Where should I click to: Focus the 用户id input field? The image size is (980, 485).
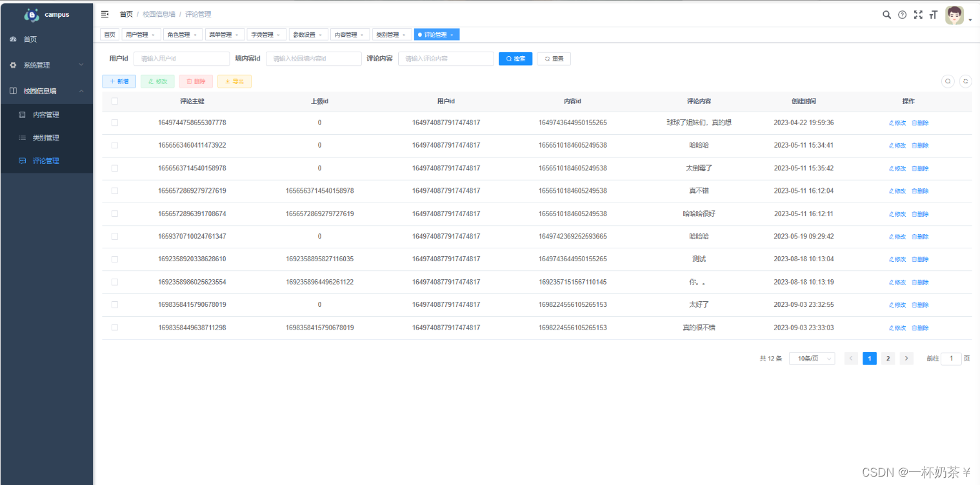pos(181,59)
